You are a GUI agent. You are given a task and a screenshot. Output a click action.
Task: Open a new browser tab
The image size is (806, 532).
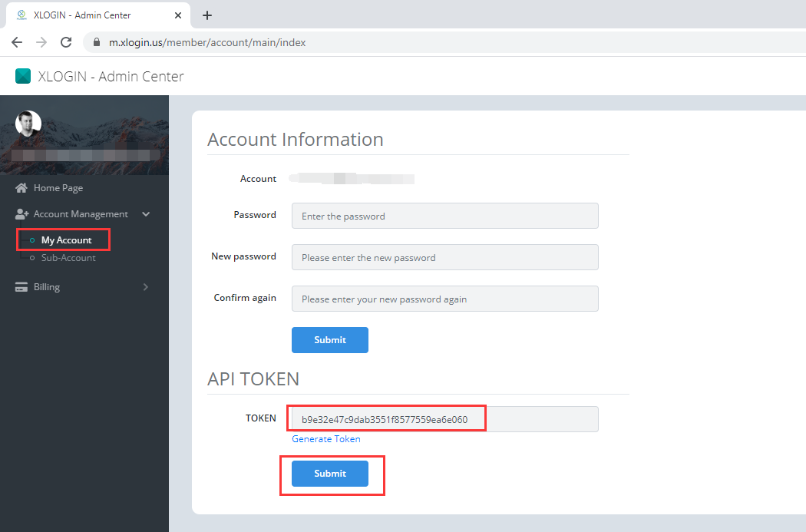click(207, 15)
